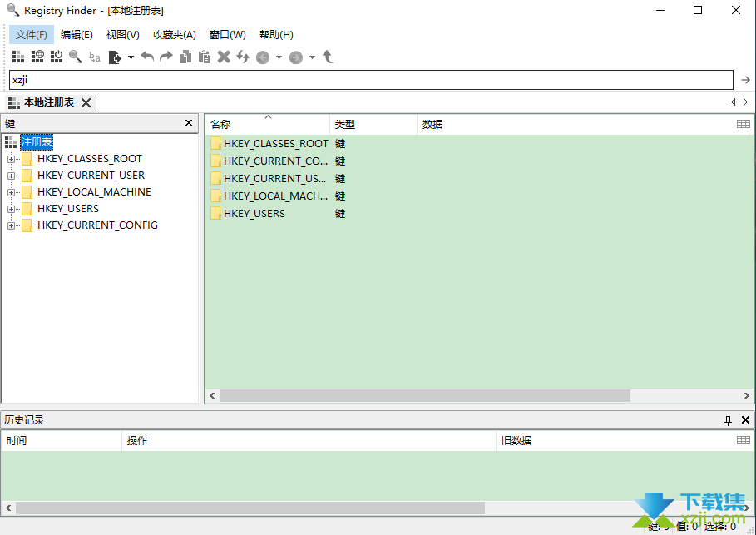Open forward history dropdown arrow

click(312, 57)
